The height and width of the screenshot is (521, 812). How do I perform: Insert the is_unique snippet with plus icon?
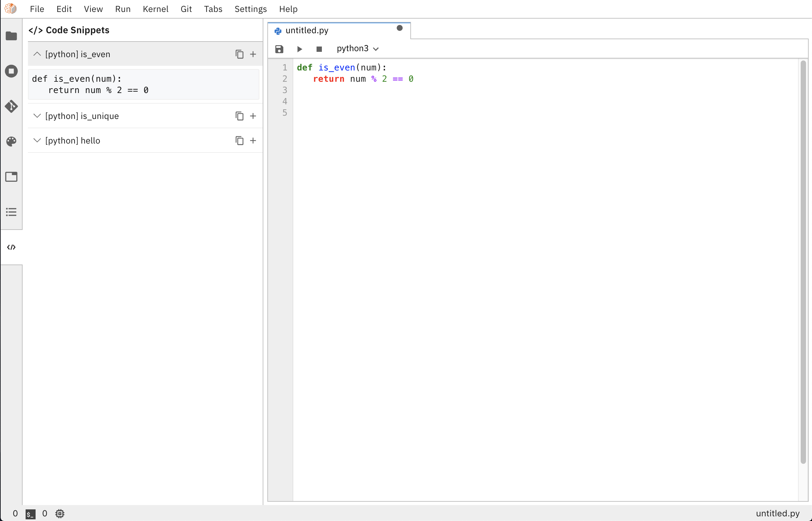(253, 116)
